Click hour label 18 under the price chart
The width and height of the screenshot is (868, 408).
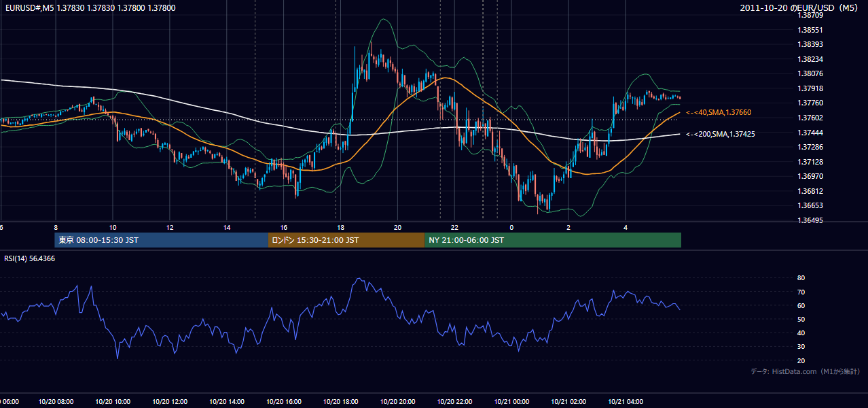click(x=341, y=227)
